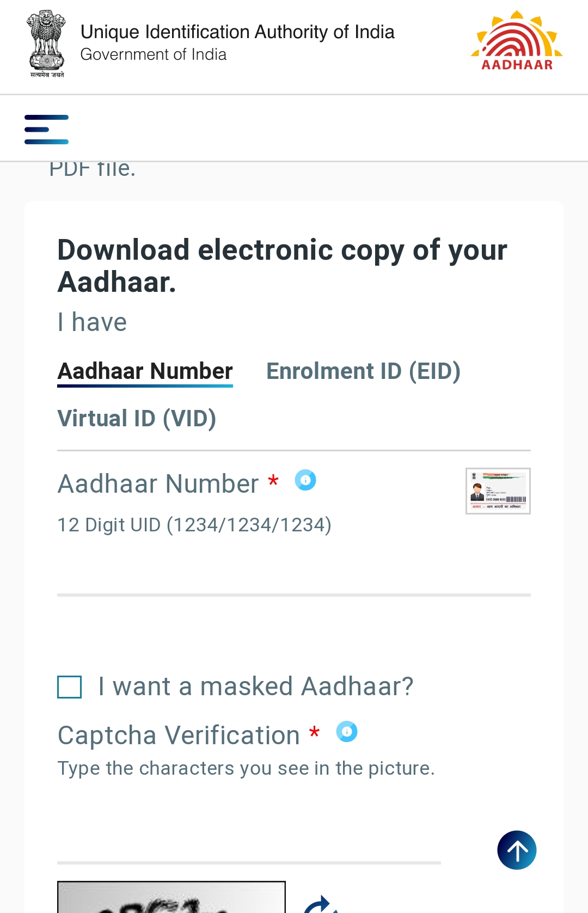The height and width of the screenshot is (913, 588).
Task: Click the scroll-to-top circular arrow
Action: click(517, 849)
